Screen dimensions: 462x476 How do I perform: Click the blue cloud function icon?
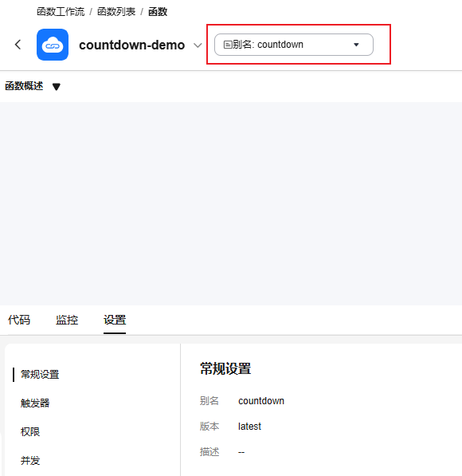[53, 45]
